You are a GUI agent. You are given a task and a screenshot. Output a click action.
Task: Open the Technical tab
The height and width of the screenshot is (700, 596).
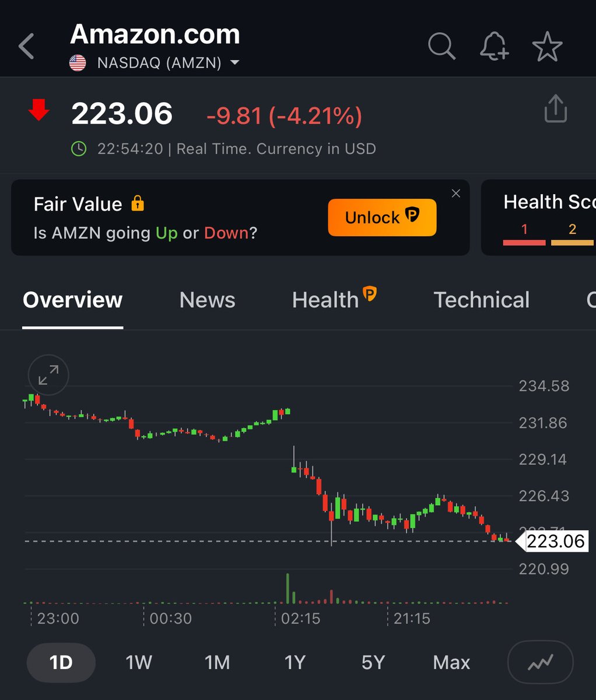tap(481, 300)
